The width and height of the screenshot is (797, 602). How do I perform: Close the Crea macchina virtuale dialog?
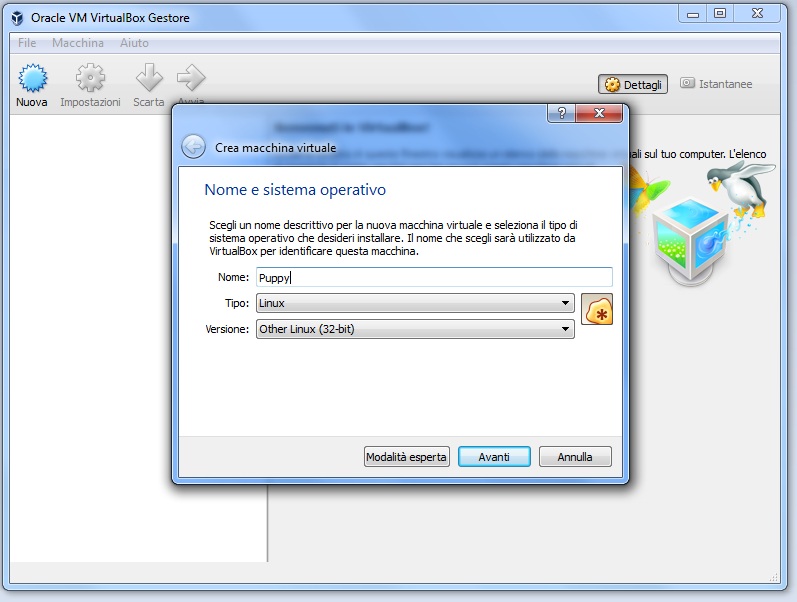tap(602, 113)
